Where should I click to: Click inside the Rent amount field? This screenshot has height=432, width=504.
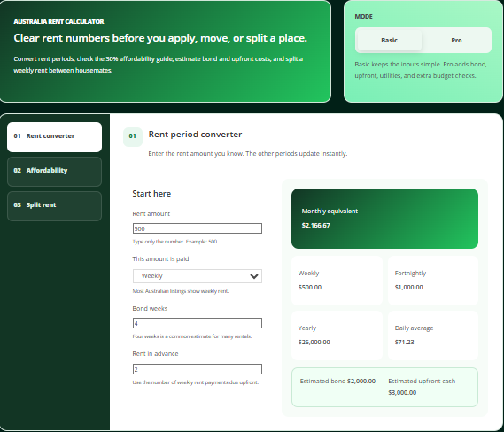(x=198, y=228)
